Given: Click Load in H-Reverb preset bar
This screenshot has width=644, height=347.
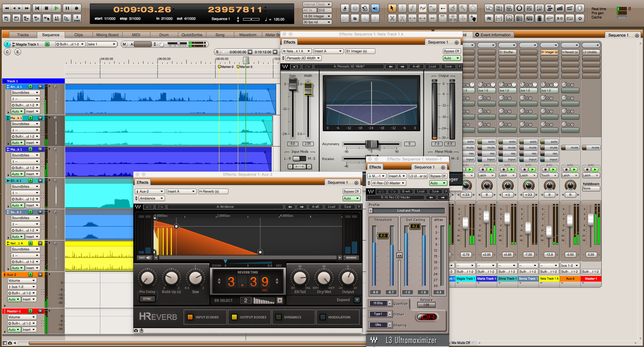Looking at the screenshot, I should coord(331,207).
